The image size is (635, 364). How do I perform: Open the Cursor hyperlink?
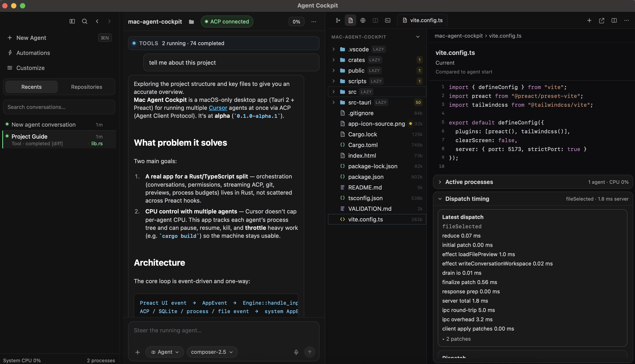tap(218, 108)
